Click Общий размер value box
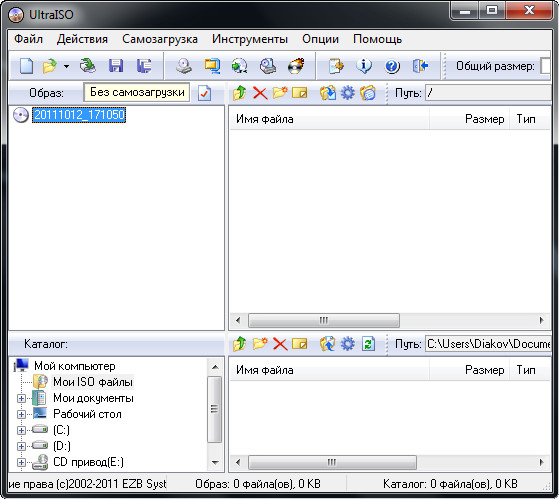Image resolution: width=560 pixels, height=500 pixels. tap(546, 66)
